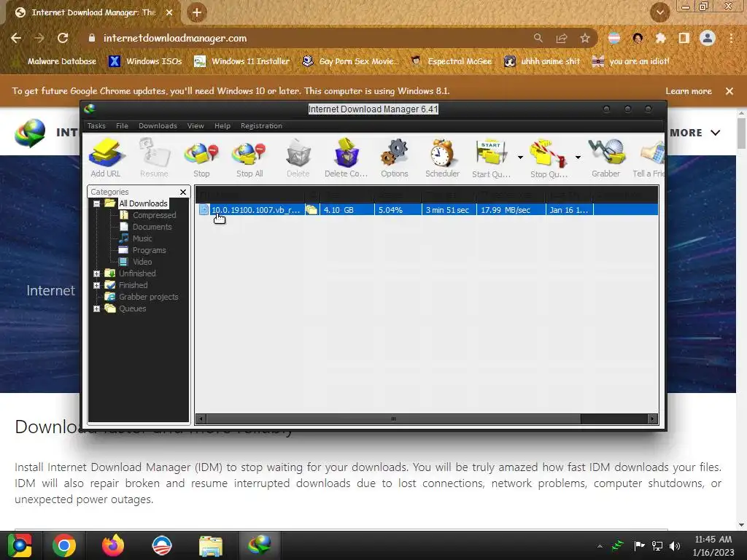Image resolution: width=747 pixels, height=560 pixels.
Task: Select All Downloads category
Action: pyautogui.click(x=143, y=203)
